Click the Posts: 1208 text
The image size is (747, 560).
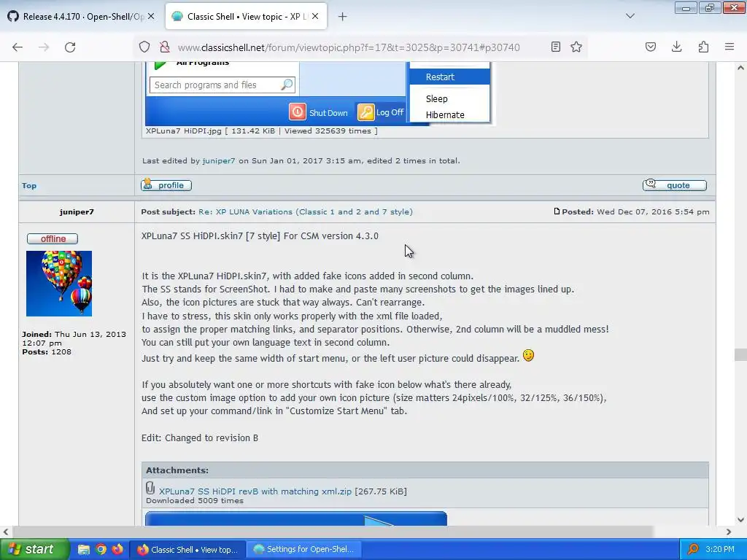pyautogui.click(x=47, y=352)
